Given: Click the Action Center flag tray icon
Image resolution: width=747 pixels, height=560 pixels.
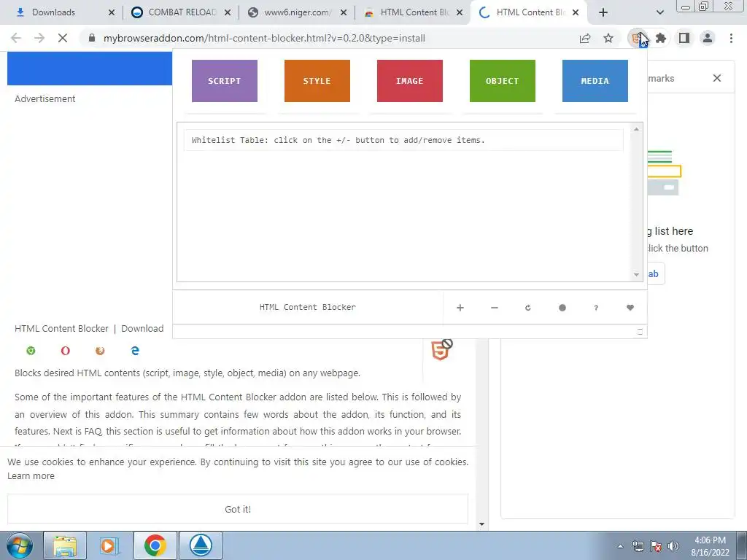Looking at the screenshot, I should (656, 546).
